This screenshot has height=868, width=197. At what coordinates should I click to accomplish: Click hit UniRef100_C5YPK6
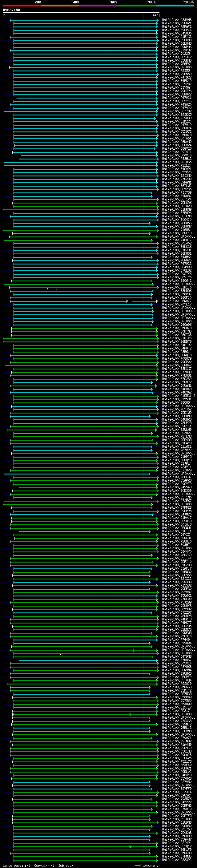point(177,172)
